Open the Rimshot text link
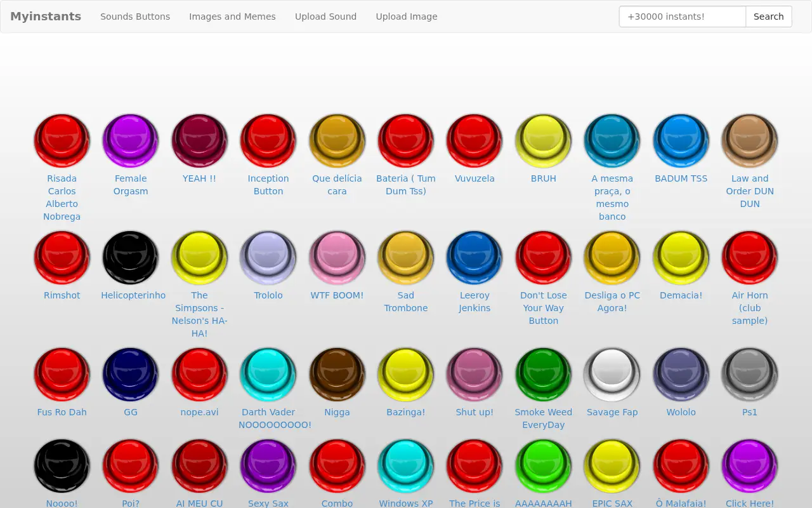812x508 pixels. [62, 295]
